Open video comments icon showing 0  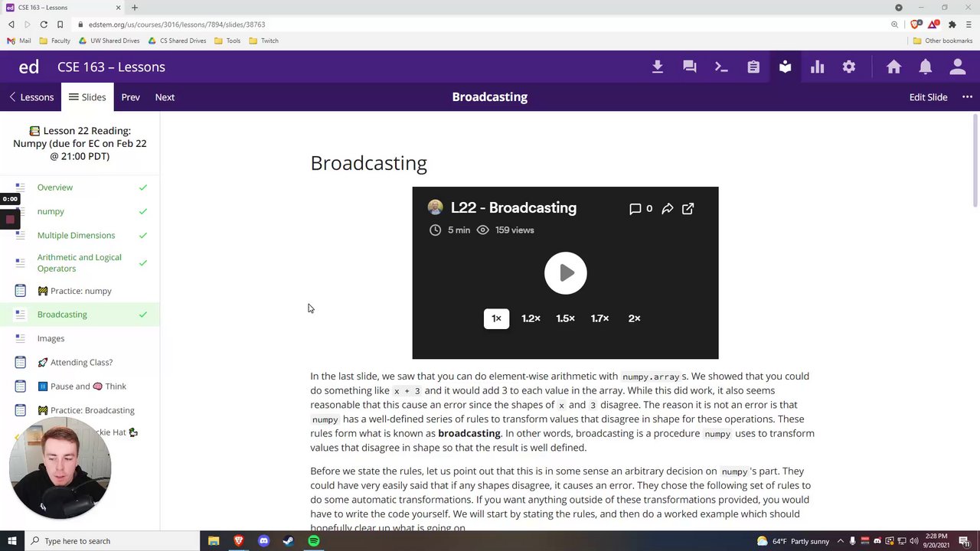click(x=641, y=208)
